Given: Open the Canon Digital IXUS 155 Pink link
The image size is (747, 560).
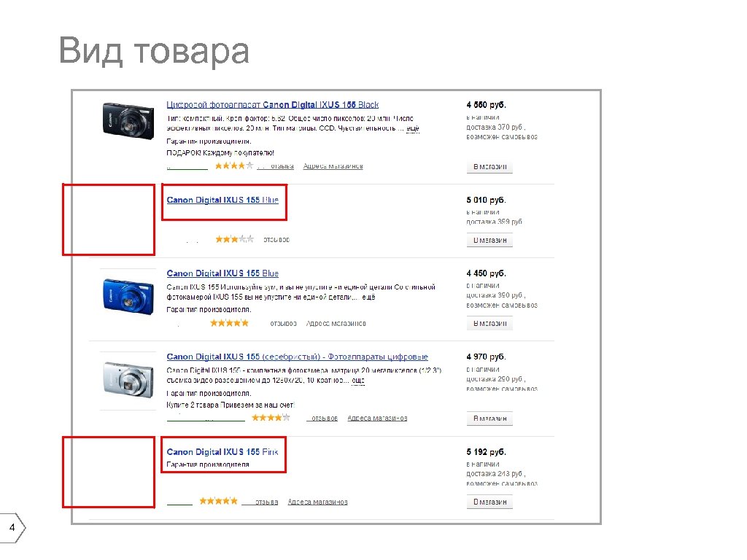Looking at the screenshot, I should point(222,452).
